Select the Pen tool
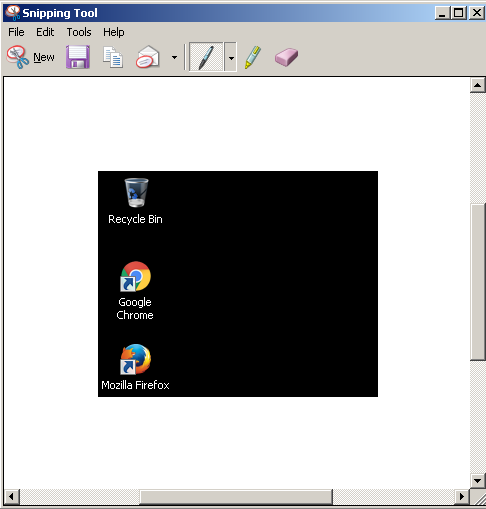 pos(206,57)
